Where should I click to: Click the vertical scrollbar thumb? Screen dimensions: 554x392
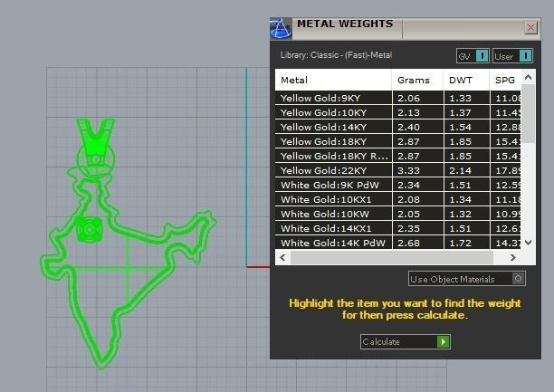tap(529, 113)
